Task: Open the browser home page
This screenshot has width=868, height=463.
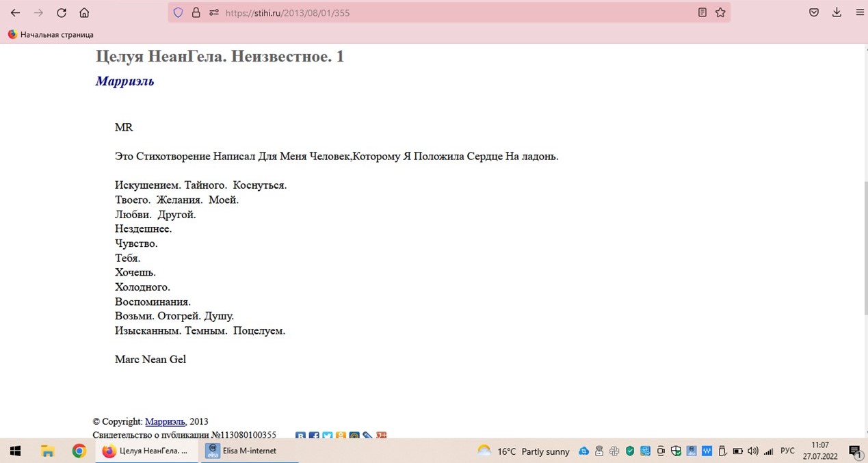Action: pyautogui.click(x=84, y=12)
